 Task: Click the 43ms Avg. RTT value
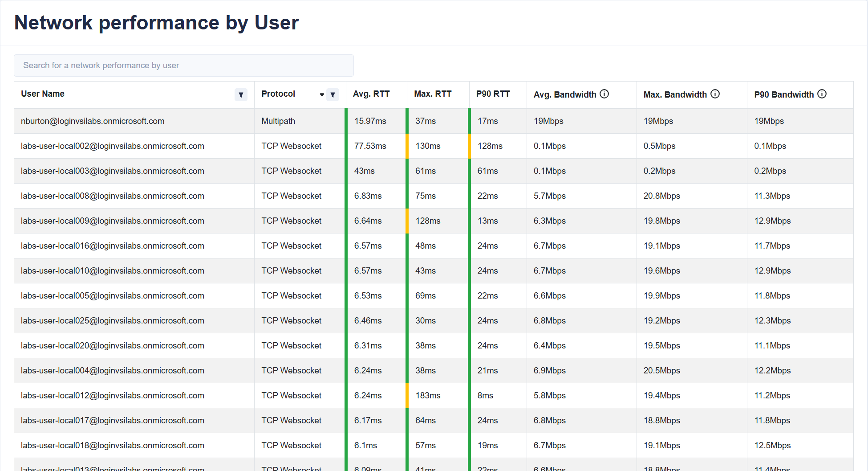click(365, 171)
